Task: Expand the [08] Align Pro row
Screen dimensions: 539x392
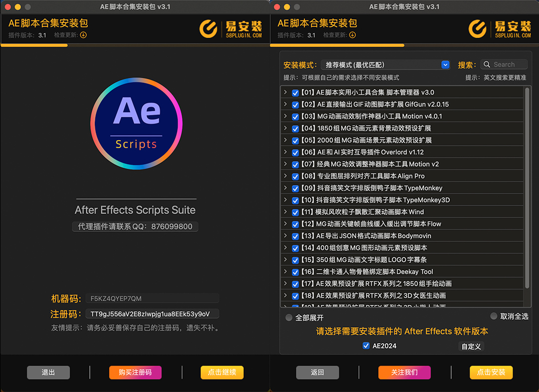Action: click(285, 176)
